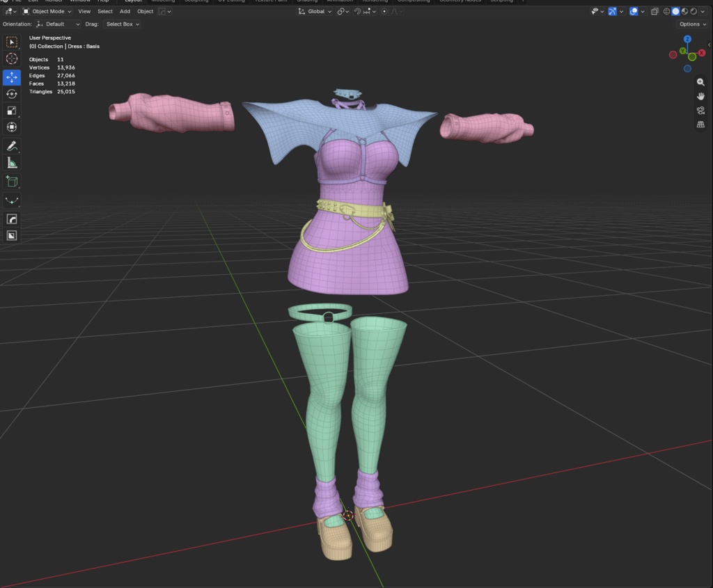Open the Object Mode dropdown
713x588 pixels.
pyautogui.click(x=47, y=11)
